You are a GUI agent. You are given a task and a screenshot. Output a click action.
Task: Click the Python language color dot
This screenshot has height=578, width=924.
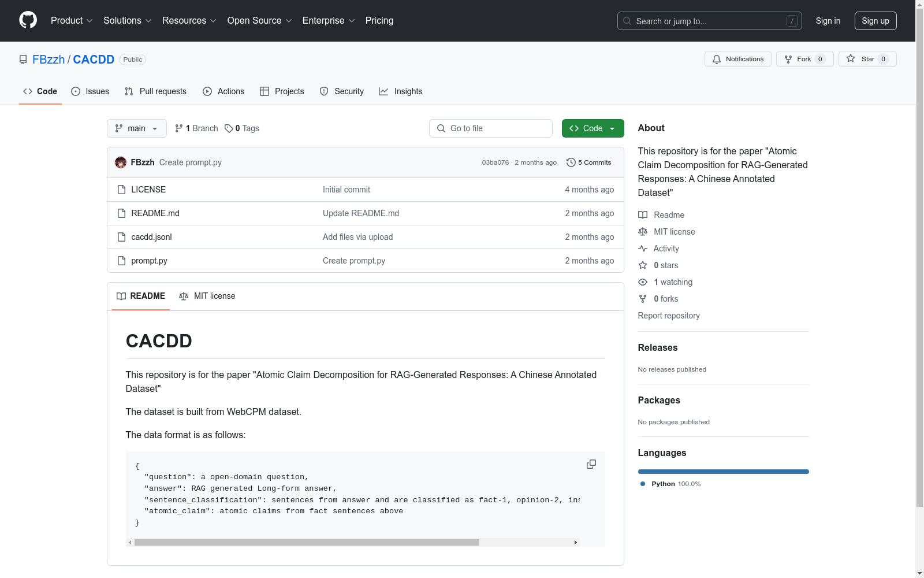(643, 484)
